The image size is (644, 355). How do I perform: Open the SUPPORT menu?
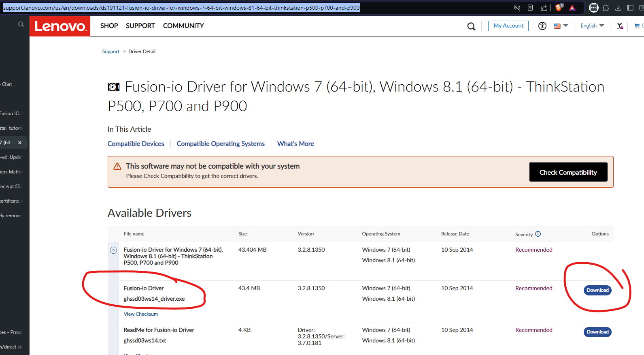coord(140,26)
